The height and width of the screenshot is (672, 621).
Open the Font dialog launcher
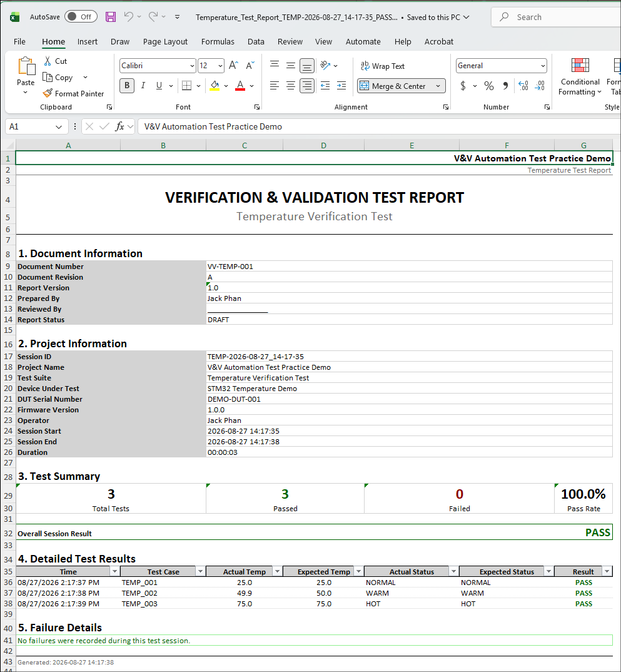(257, 107)
